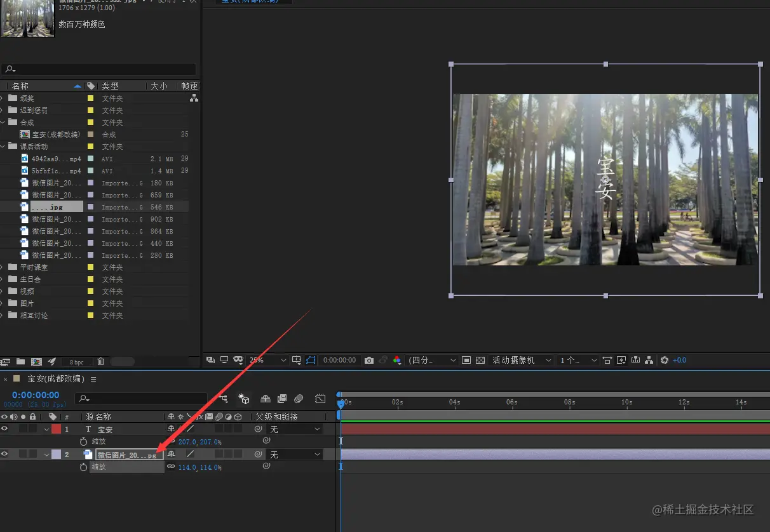This screenshot has height=532, width=770.
Task: Click the Project panel search field
Action: pos(98,69)
